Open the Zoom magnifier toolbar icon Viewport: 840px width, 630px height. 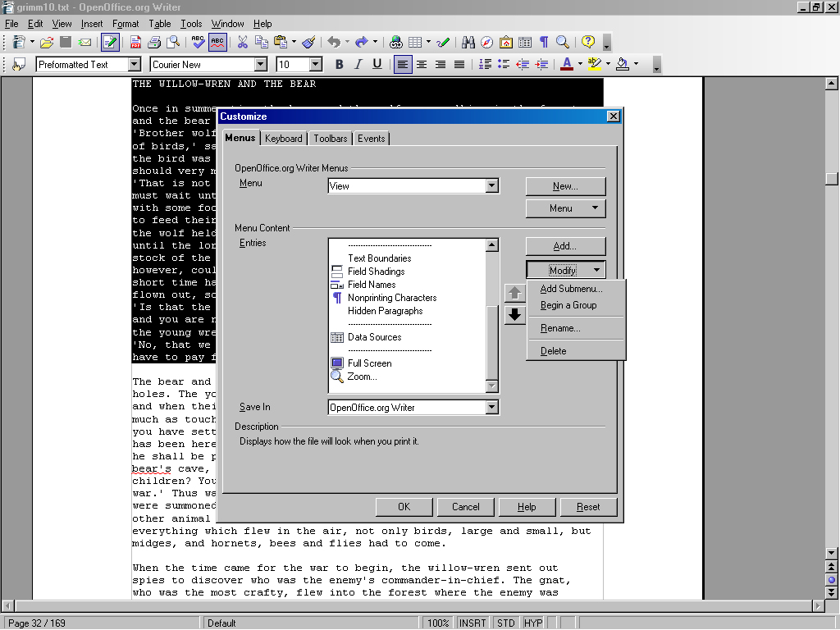(x=563, y=43)
